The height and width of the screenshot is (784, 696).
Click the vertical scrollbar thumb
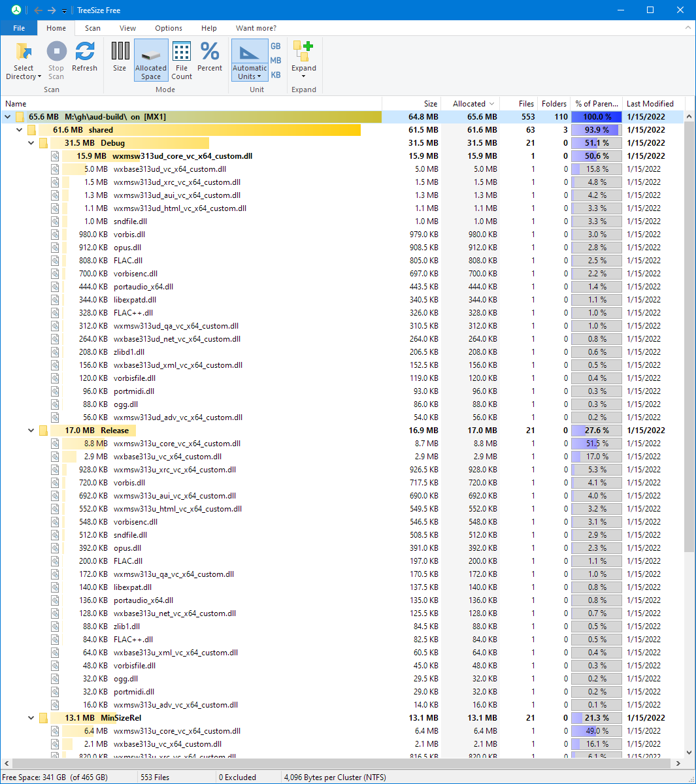pyautogui.click(x=689, y=336)
